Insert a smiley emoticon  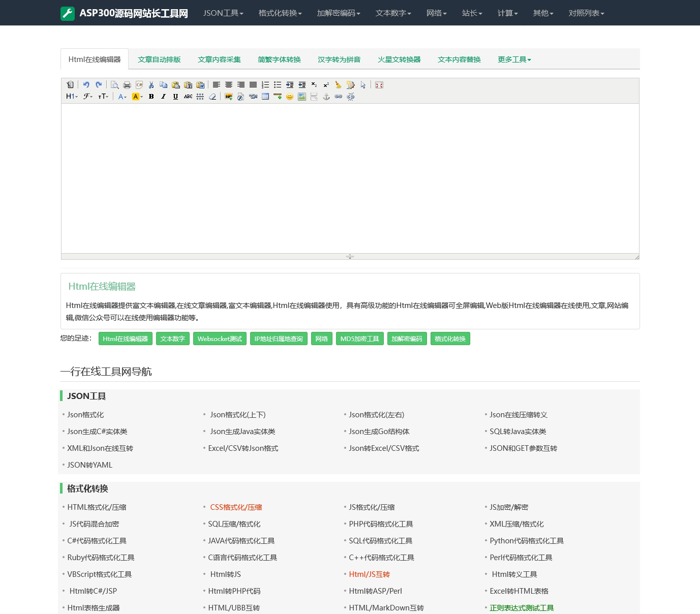pyautogui.click(x=290, y=97)
